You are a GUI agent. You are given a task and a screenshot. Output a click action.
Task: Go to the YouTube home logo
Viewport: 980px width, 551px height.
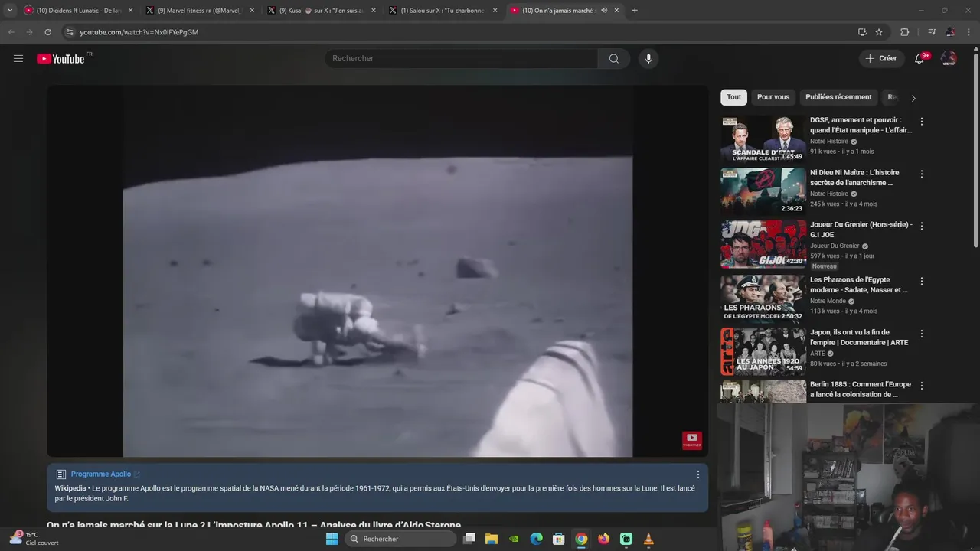pos(60,59)
